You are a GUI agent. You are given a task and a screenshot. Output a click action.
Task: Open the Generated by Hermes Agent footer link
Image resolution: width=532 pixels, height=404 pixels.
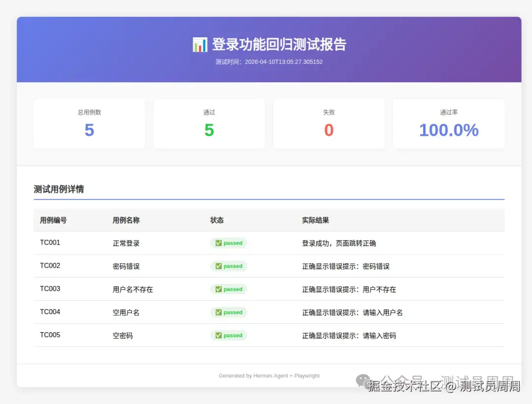click(x=269, y=375)
